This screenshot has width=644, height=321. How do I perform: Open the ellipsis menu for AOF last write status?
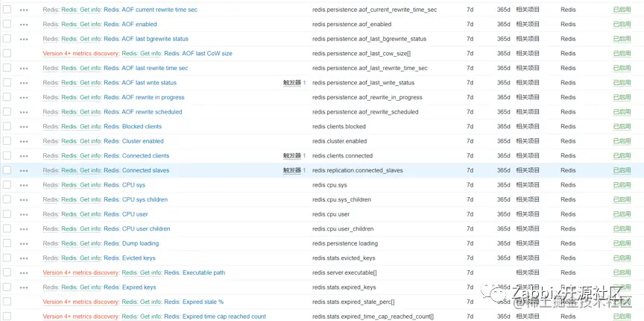tap(24, 83)
